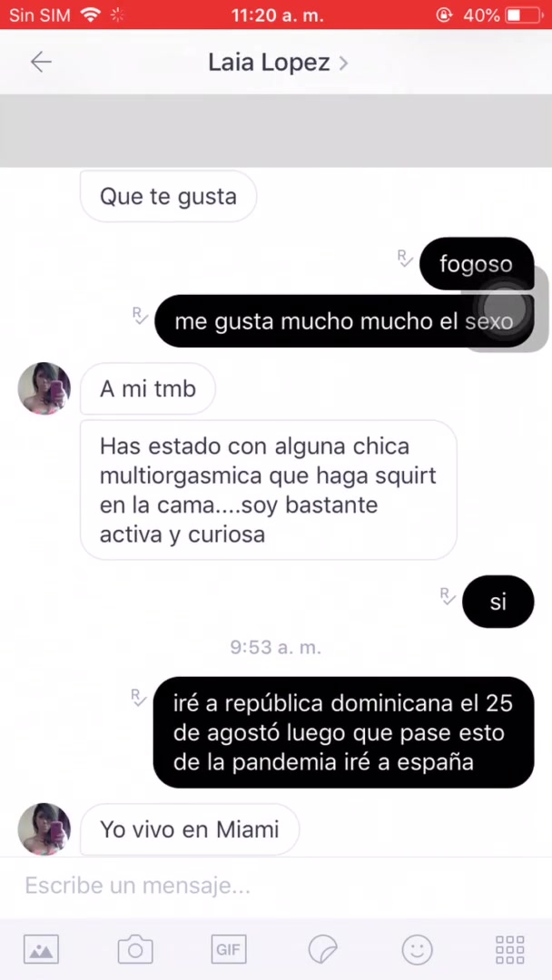This screenshot has width=552, height=980.
Task: Open the camera icon
Action: click(x=135, y=949)
